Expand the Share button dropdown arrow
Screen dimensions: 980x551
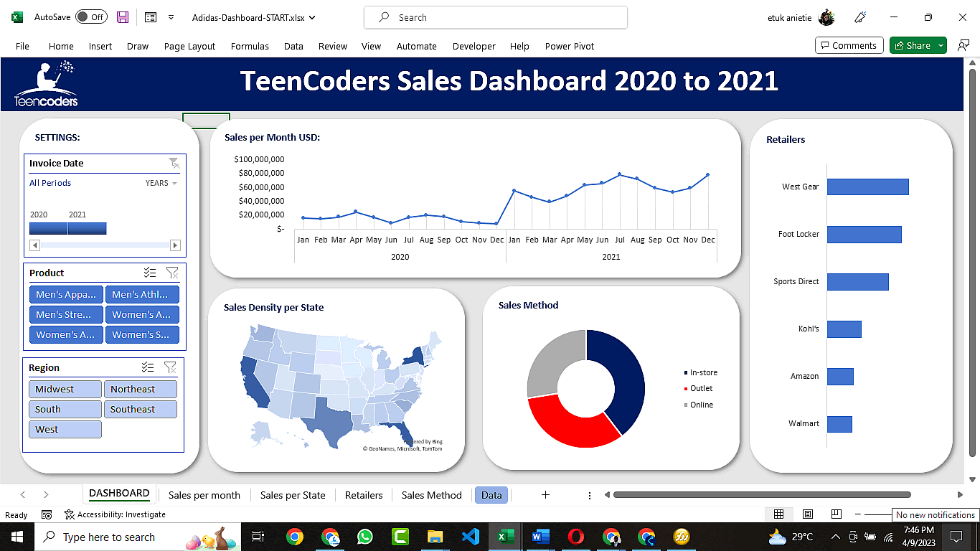coord(941,46)
